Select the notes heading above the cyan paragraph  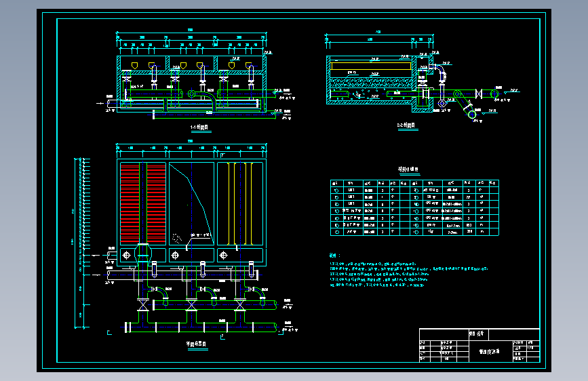click(335, 256)
